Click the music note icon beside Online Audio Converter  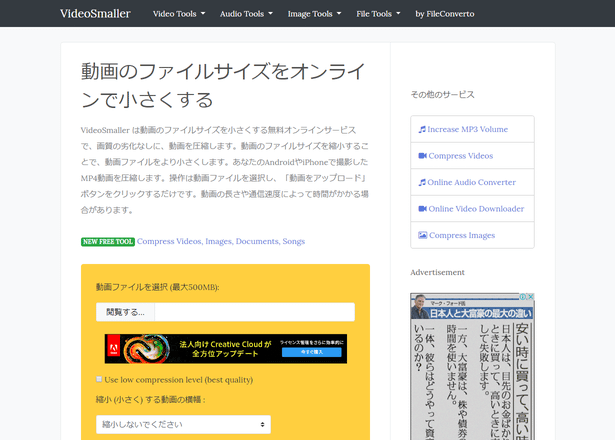tap(422, 182)
